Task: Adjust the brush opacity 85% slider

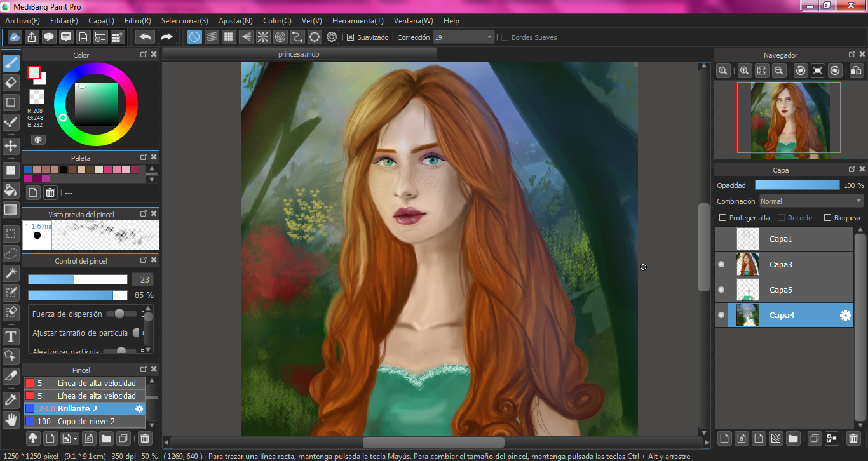Action: click(x=78, y=295)
